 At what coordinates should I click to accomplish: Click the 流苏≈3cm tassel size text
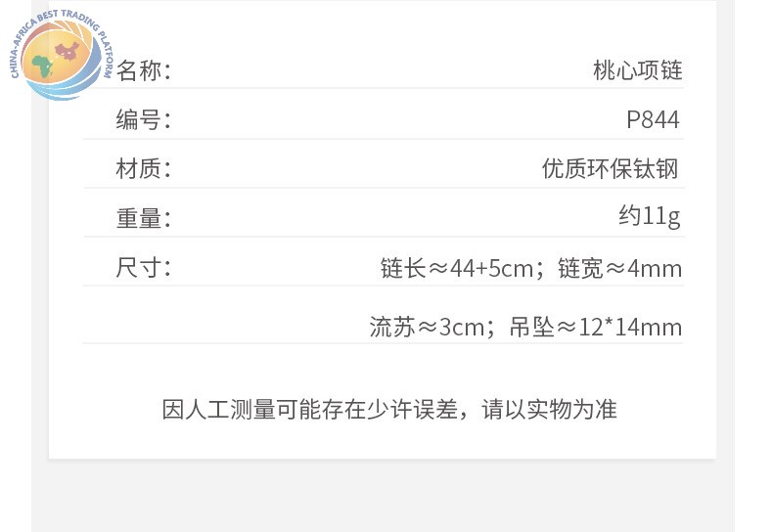[428, 327]
